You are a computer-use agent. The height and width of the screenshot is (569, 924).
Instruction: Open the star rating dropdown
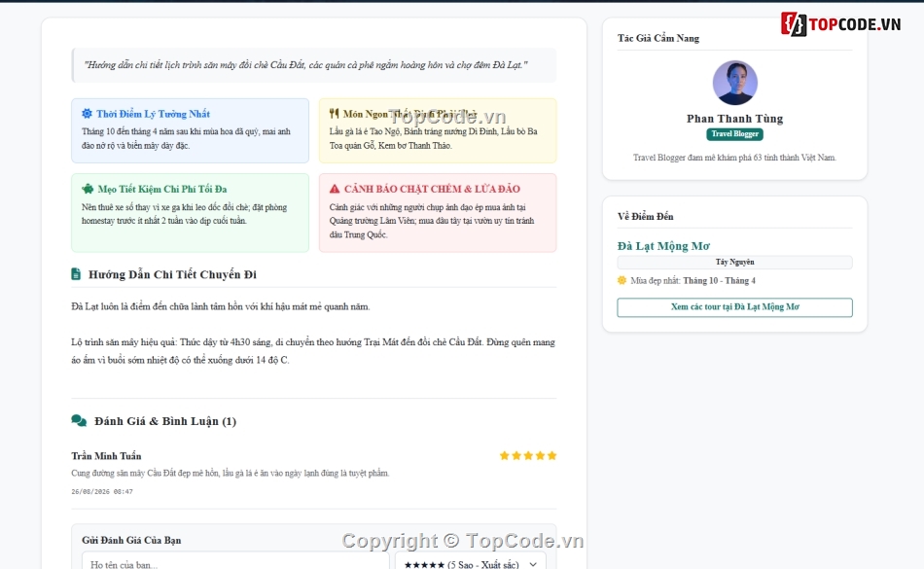tap(470, 563)
